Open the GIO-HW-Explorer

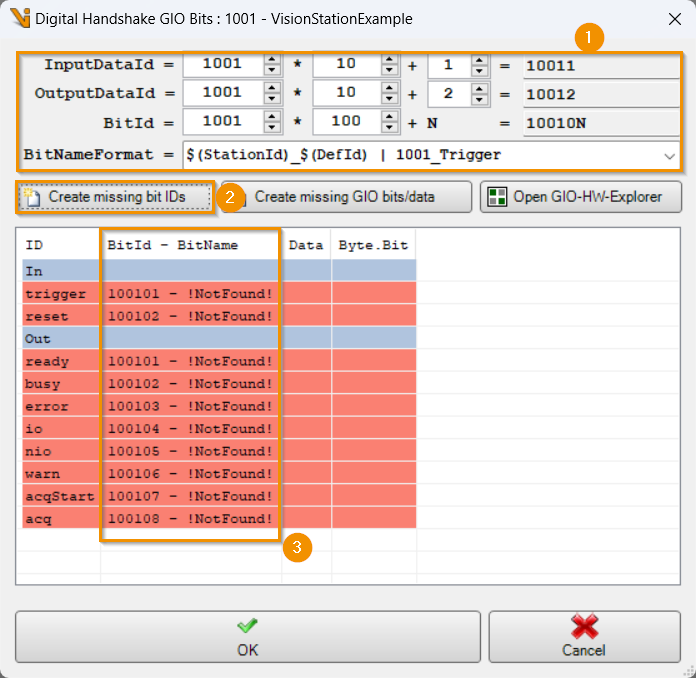[x=581, y=197]
